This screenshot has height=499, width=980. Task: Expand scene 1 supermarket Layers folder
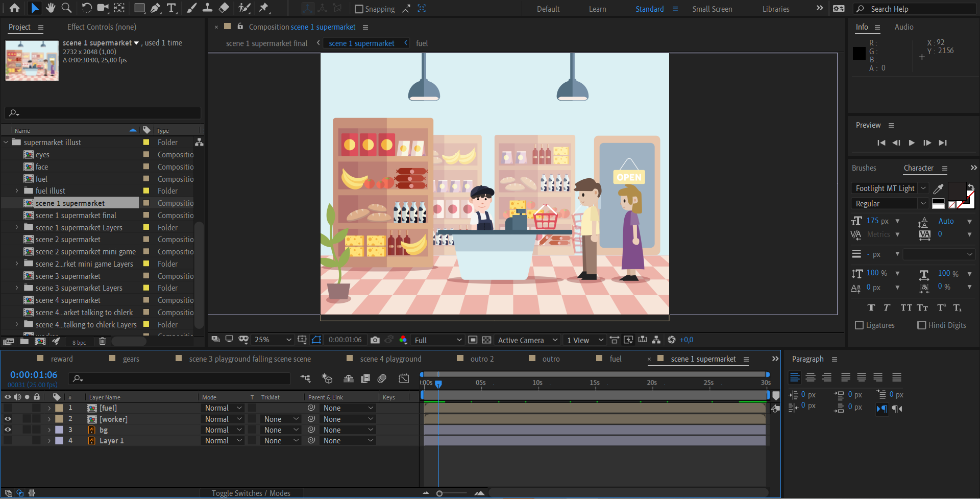(17, 227)
